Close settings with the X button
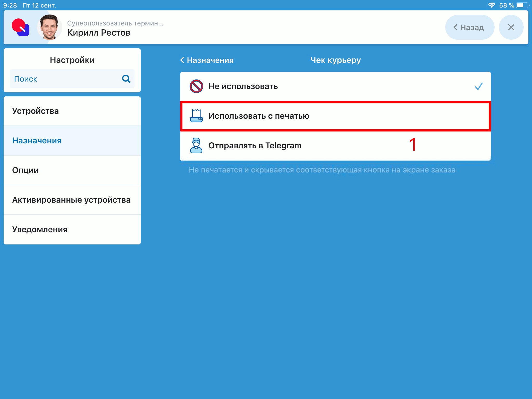532x399 pixels. (x=511, y=27)
